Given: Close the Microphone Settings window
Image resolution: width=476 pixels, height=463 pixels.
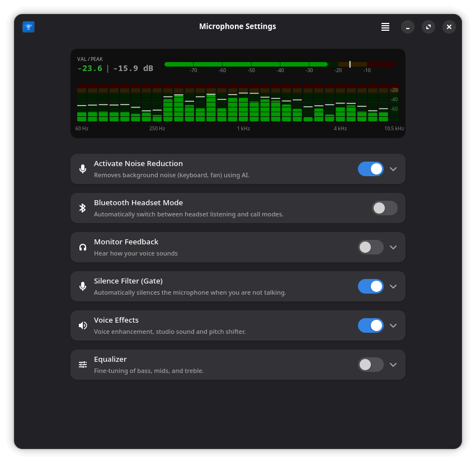Looking at the screenshot, I should click(449, 27).
